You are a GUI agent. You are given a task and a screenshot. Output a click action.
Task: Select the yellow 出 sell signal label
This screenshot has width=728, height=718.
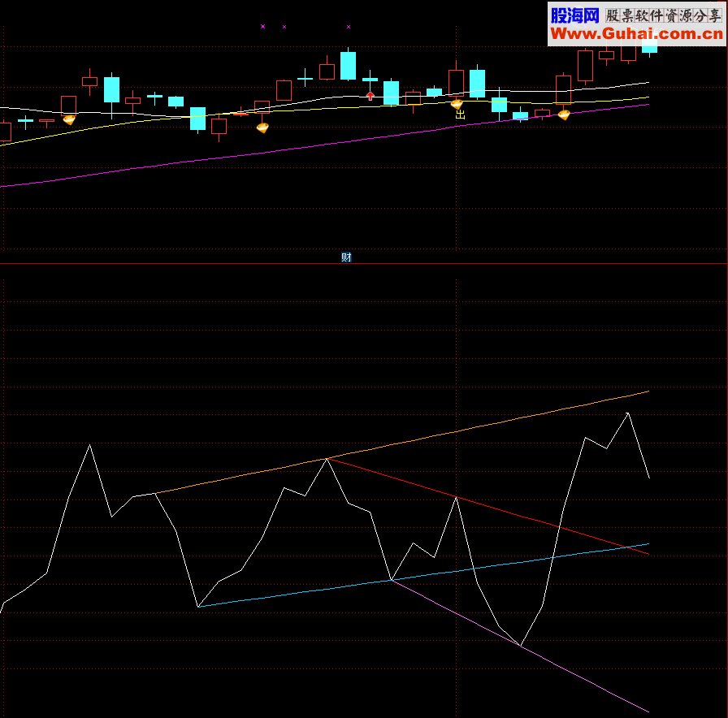pos(460,115)
